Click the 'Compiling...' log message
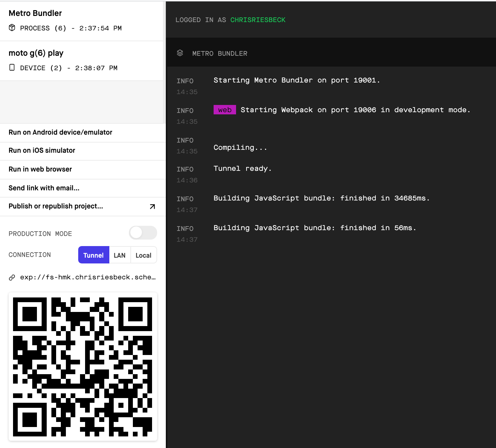Image resolution: width=496 pixels, height=448 pixels. point(240,148)
